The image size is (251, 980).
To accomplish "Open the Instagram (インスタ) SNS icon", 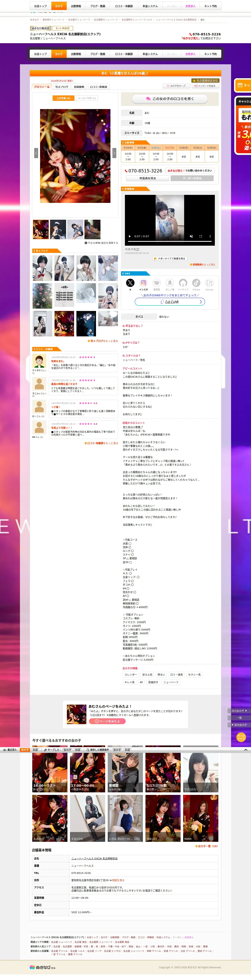I will pos(143,283).
